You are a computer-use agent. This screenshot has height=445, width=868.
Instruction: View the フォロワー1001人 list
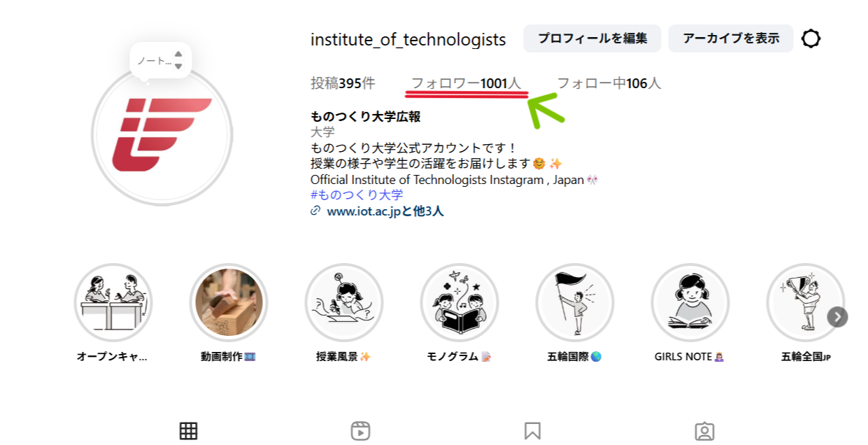(x=466, y=83)
